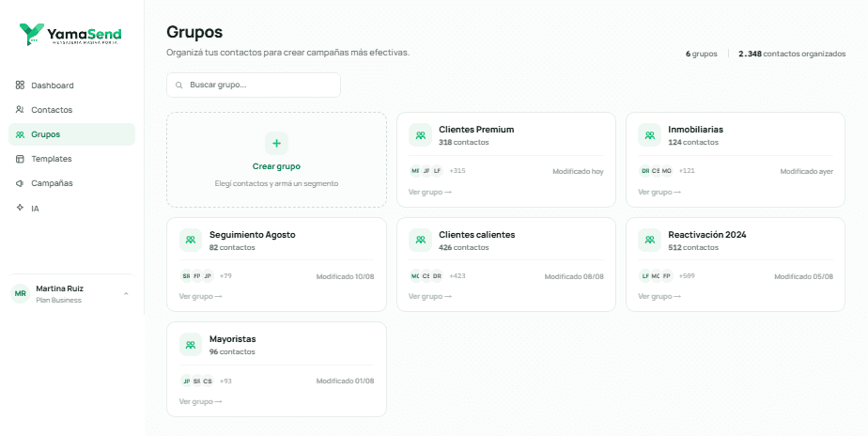Open the IA section
This screenshot has height=436, width=868.
tap(71, 209)
